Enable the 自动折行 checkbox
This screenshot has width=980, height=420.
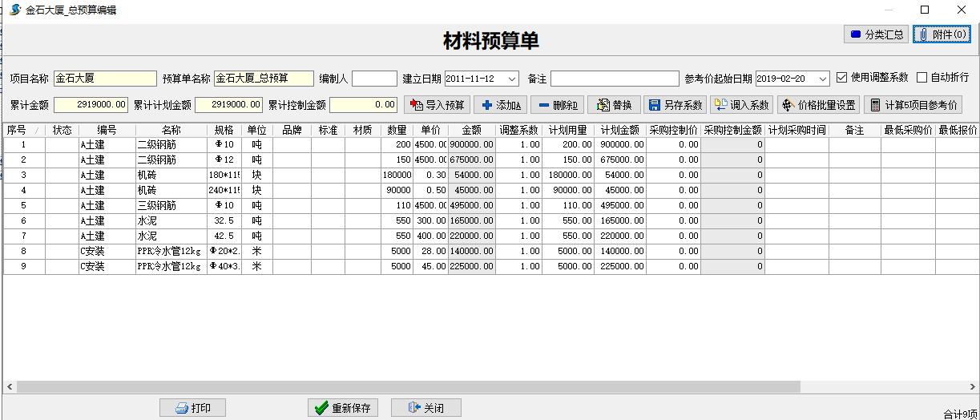tap(922, 78)
